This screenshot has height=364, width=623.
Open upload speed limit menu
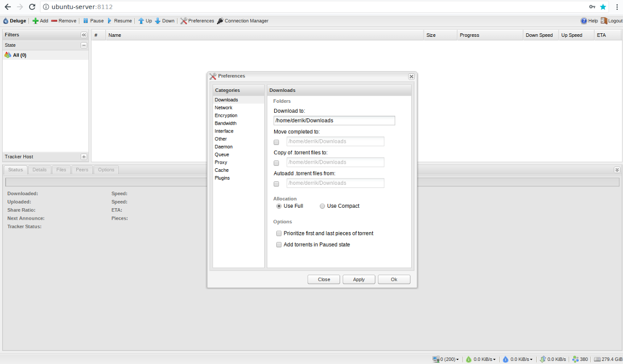pyautogui.click(x=517, y=359)
